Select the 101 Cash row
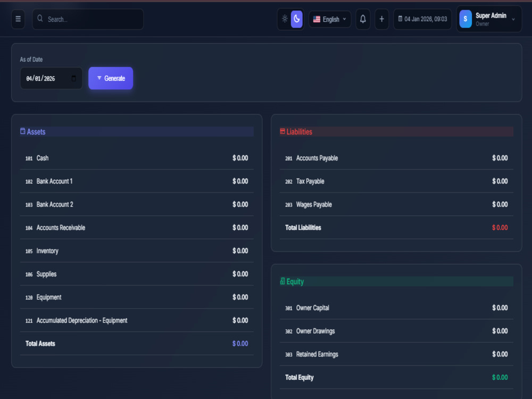The width and height of the screenshot is (532, 399). pyautogui.click(x=137, y=158)
